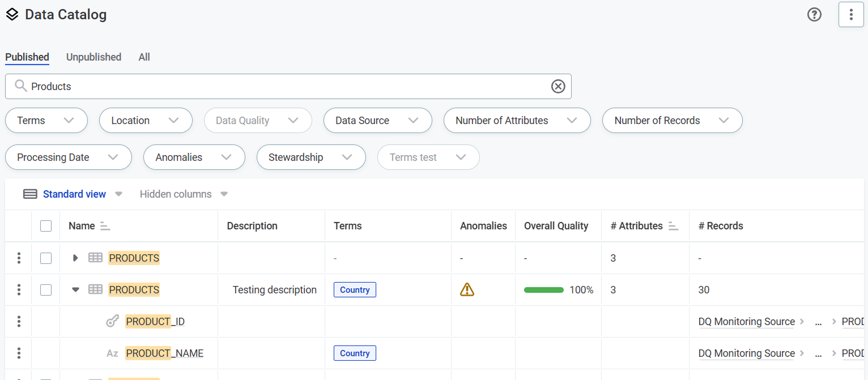This screenshot has width=868, height=380.
Task: Open the top-right three-dot options menu
Action: click(x=851, y=15)
